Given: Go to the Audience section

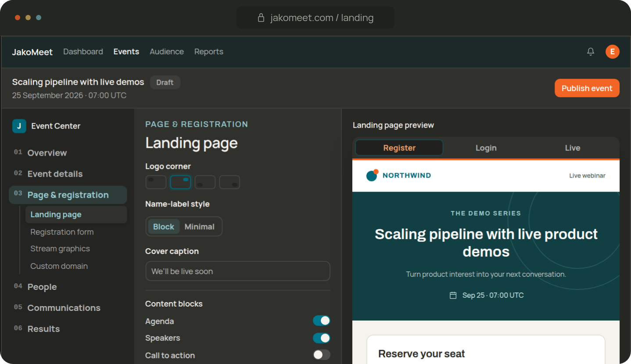Looking at the screenshot, I should click(x=167, y=52).
